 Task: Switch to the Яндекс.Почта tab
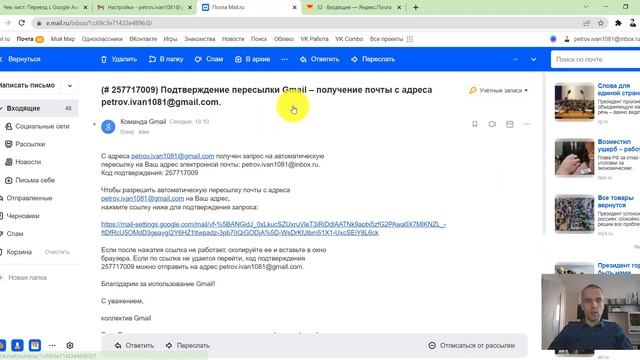pos(353,7)
